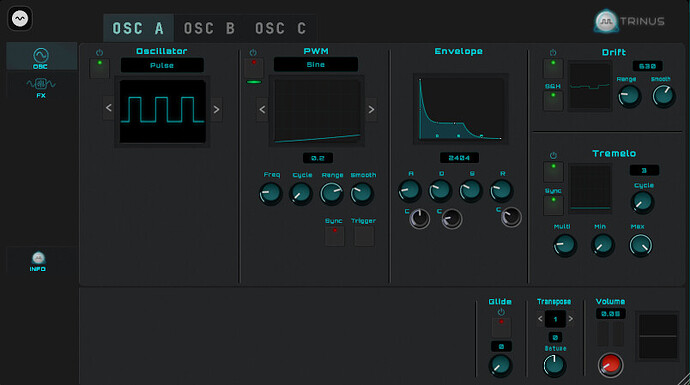Screen dimensions: 690x385
Task: Click the PWM curve display
Action: tap(317, 111)
